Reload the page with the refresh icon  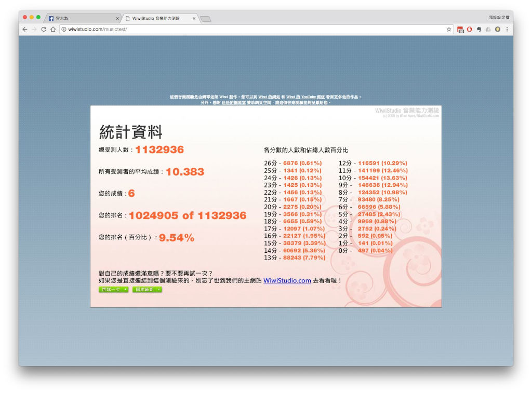[x=44, y=30]
